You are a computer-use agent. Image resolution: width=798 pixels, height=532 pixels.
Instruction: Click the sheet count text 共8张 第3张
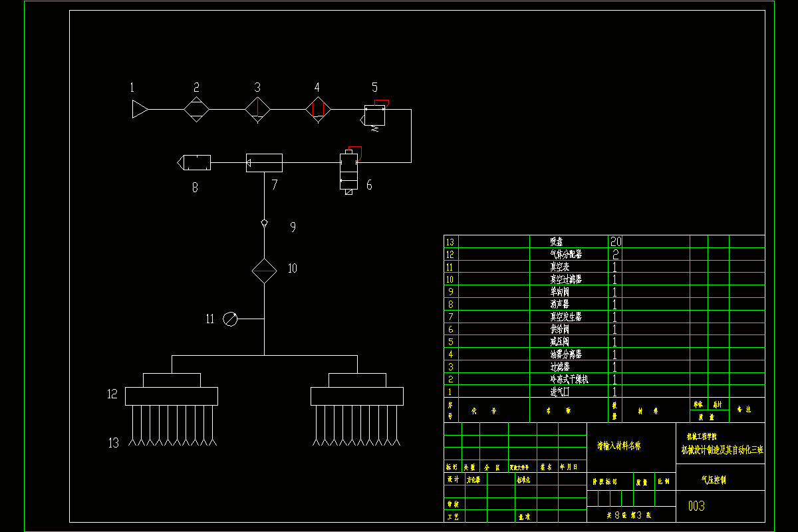pyautogui.click(x=629, y=515)
